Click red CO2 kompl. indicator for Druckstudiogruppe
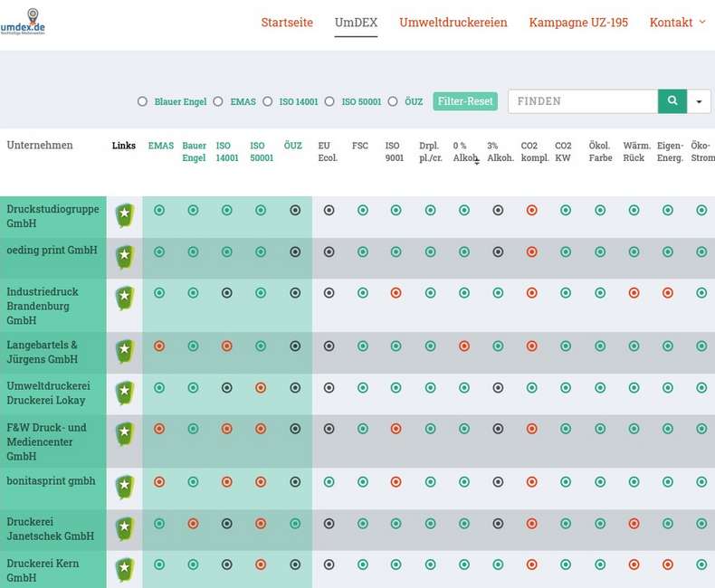Viewport: 715px width, 588px height. (531, 210)
